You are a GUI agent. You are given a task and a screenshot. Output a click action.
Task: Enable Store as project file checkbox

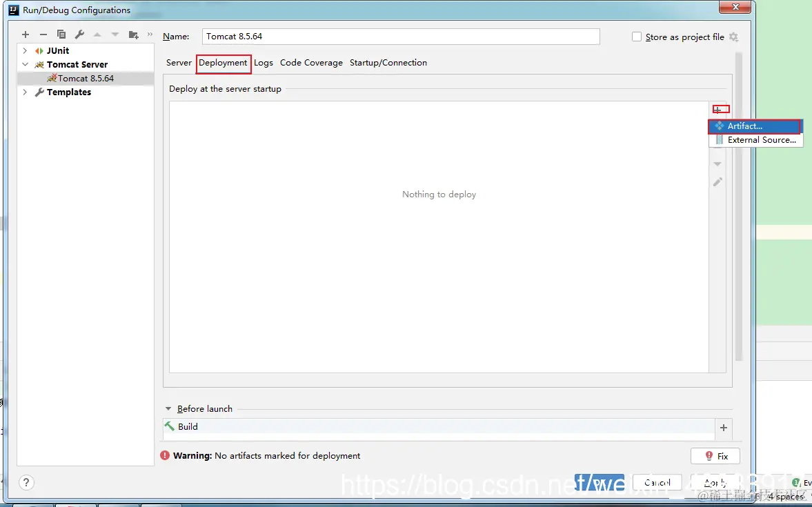(x=637, y=37)
